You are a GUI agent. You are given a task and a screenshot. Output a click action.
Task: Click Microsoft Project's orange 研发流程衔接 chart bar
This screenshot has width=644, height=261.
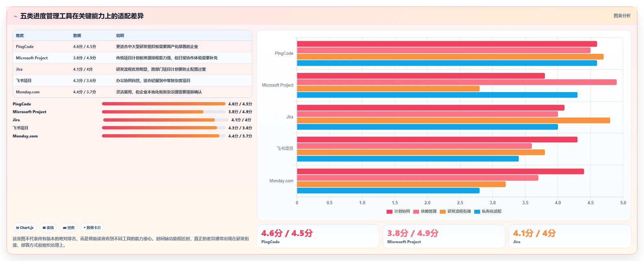coord(388,89)
